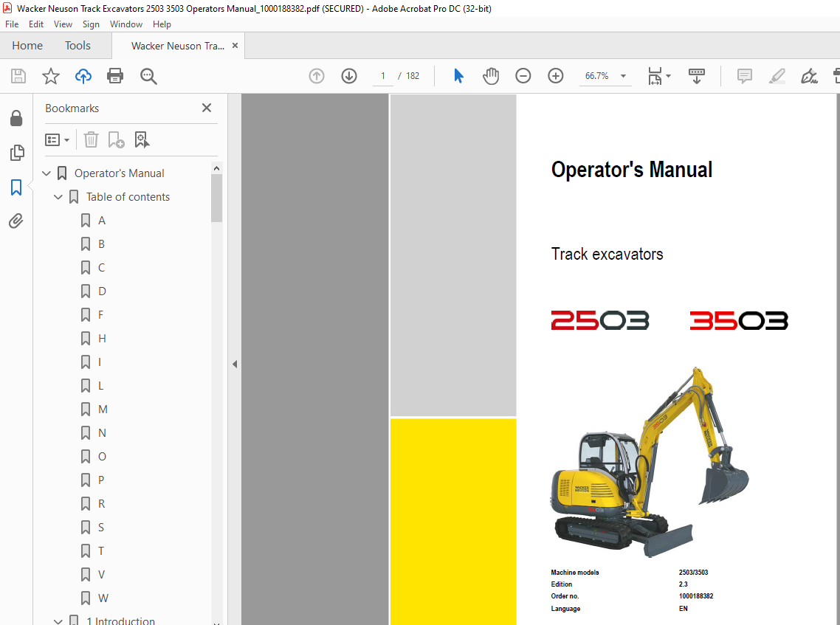The height and width of the screenshot is (625, 840).
Task: Upload to cloud with the cloud icon
Action: point(83,76)
